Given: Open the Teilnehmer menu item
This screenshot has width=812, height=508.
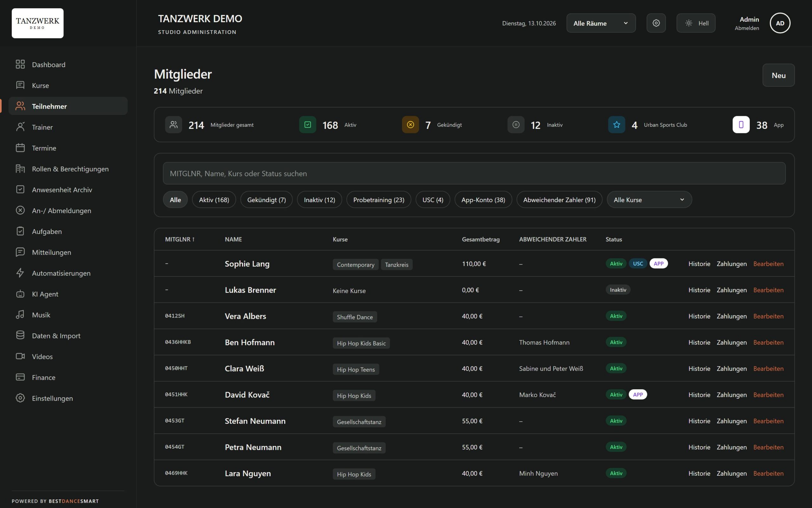Looking at the screenshot, I should coord(68,106).
